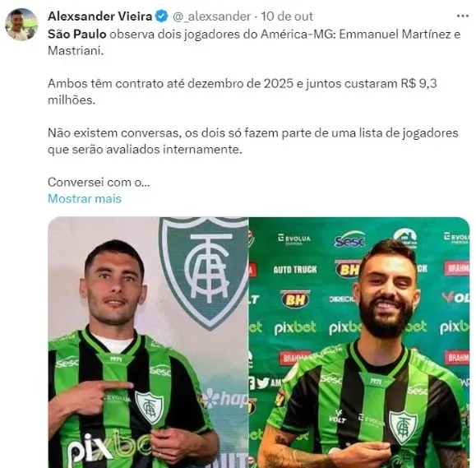Click the hapvida logo in the left photo
This screenshot has width=476, height=468.
[225, 398]
